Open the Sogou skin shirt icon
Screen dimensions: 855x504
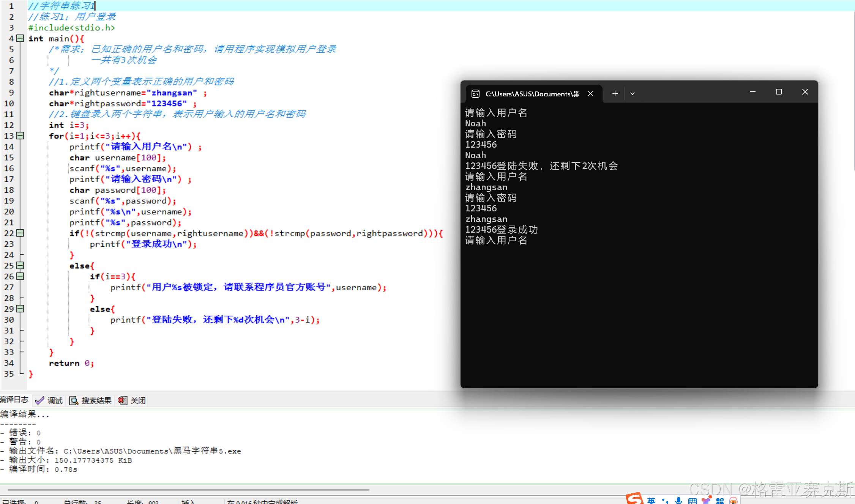706,501
